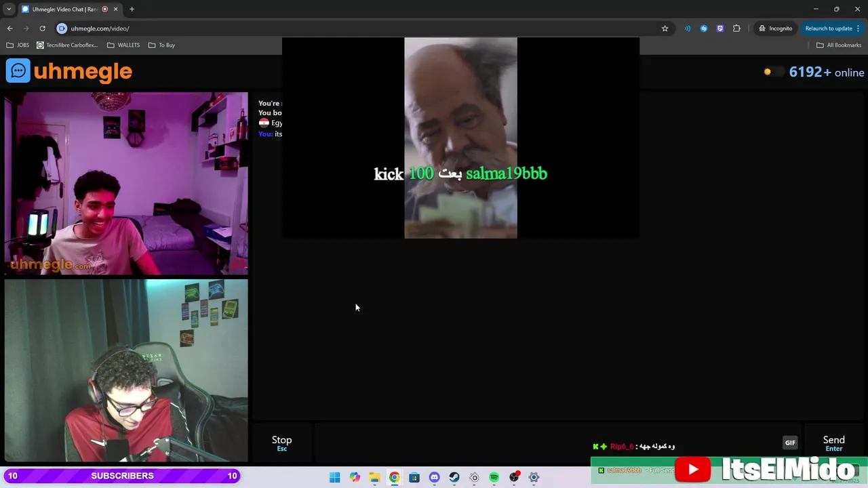
Task: Click Relaunch to update button
Action: point(832,28)
